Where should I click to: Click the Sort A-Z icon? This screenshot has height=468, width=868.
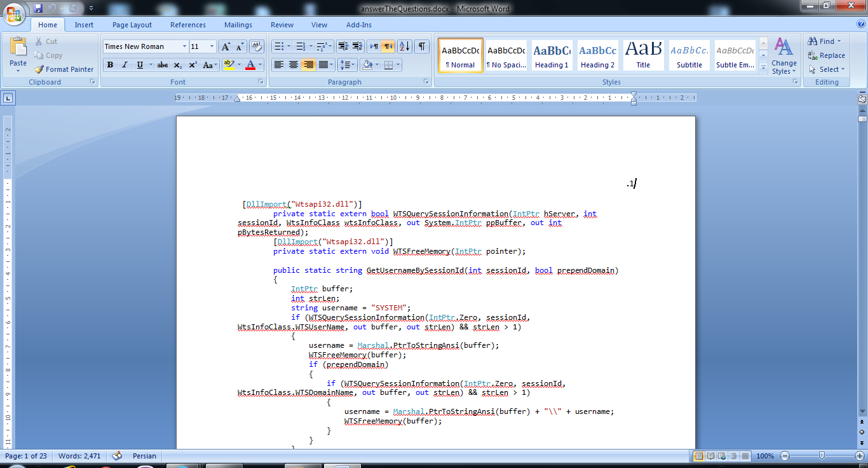pos(405,46)
